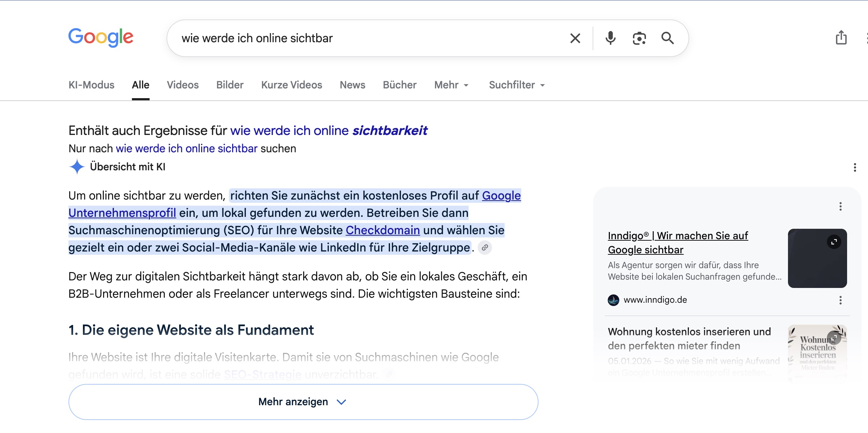The image size is (868, 433).
Task: Search only for wie werde ich online sichtbar
Action: click(187, 149)
